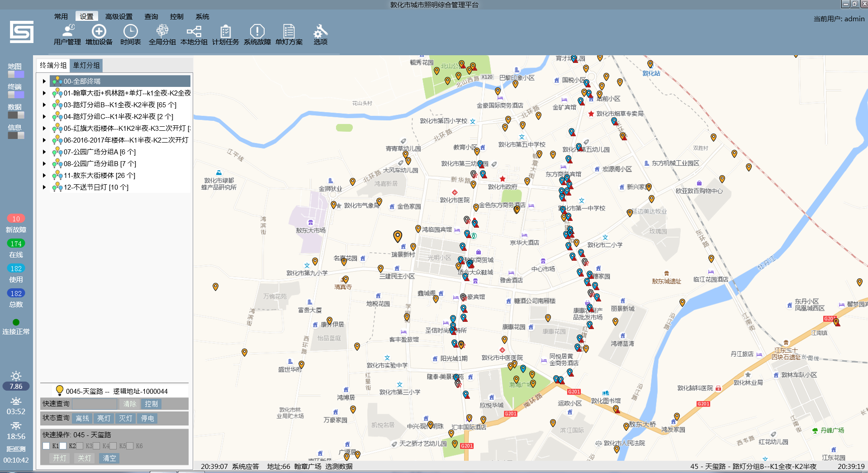Open the 计划任务 scheduled tasks icon
Screen dimensions: 868x473
[225, 34]
